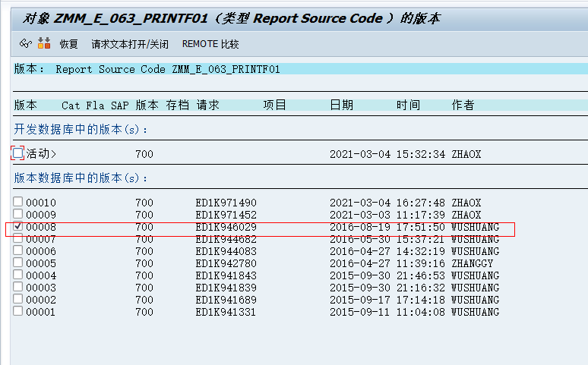This screenshot has height=365, width=588.
Task: Uncheck the version 00008 checkbox
Action: click(x=17, y=226)
